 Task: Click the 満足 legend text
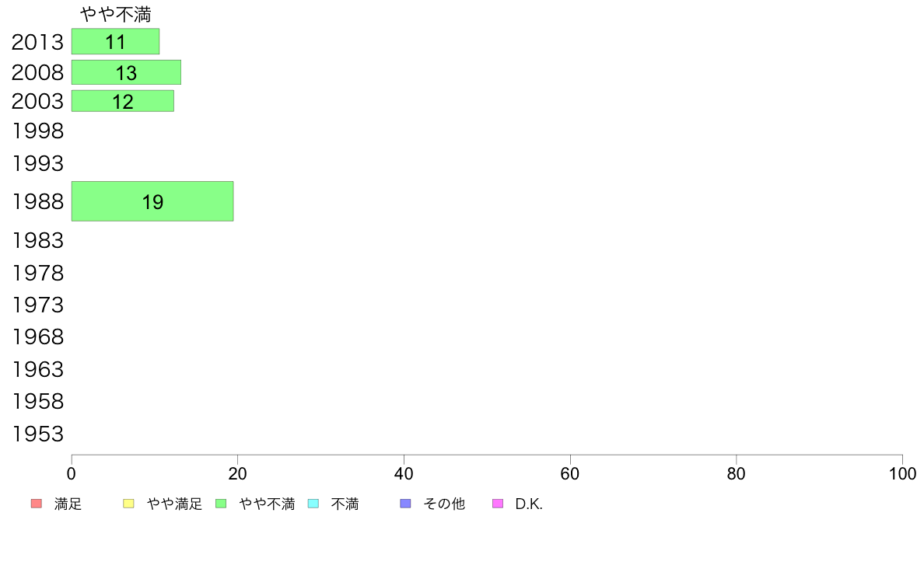68,504
